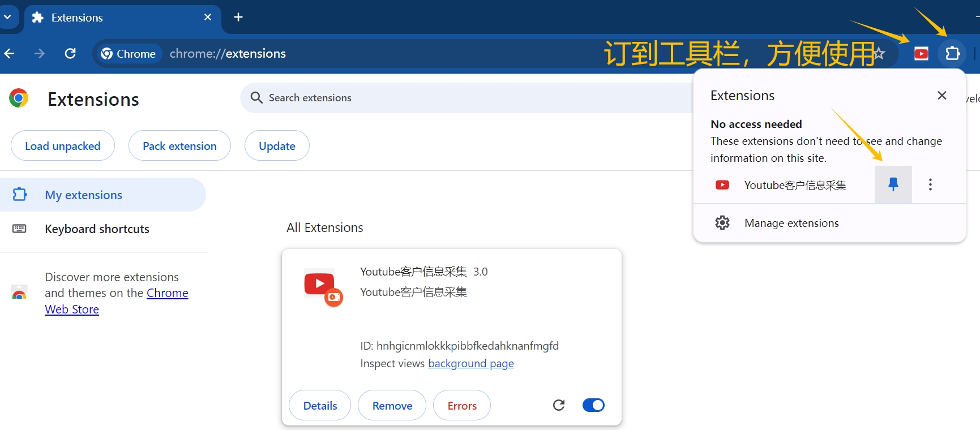Disable the Youtube客户信息采集 extension toggle
This screenshot has height=430, width=980.
[593, 405]
